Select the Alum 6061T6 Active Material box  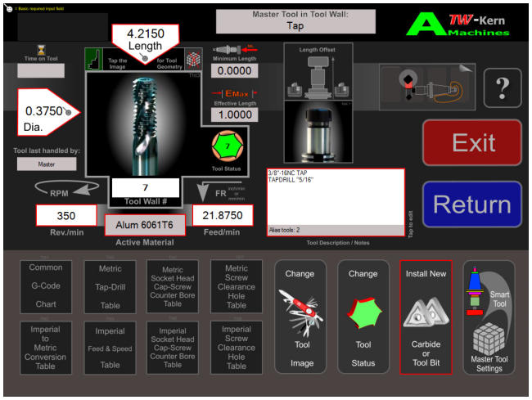(145, 225)
